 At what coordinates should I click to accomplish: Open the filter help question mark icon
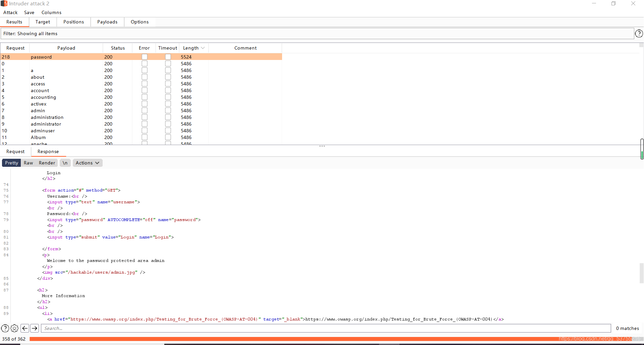[639, 33]
